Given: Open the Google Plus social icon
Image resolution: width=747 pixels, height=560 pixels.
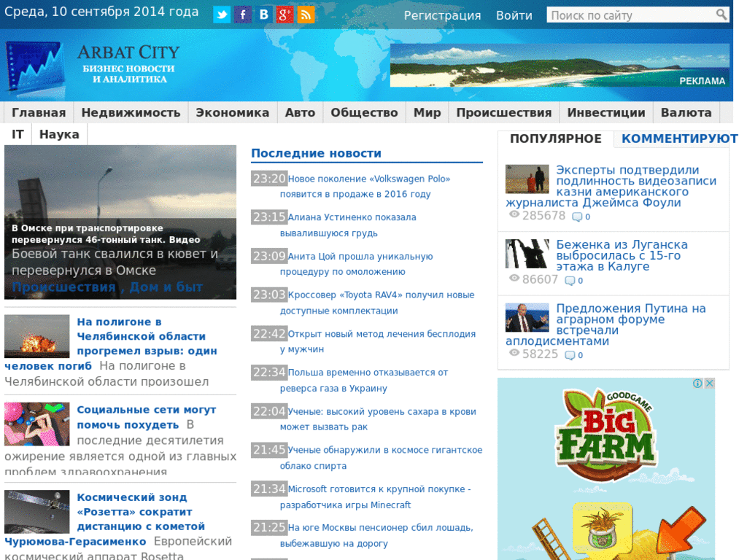Looking at the screenshot, I should click(285, 15).
